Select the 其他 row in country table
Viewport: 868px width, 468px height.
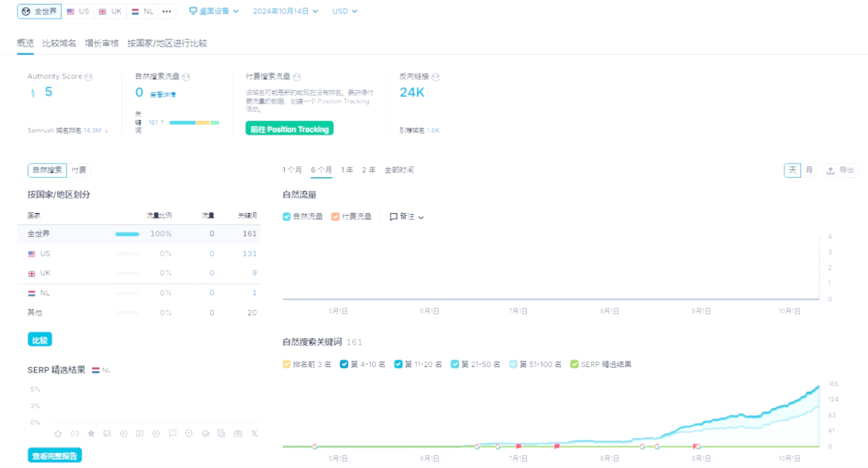point(139,313)
